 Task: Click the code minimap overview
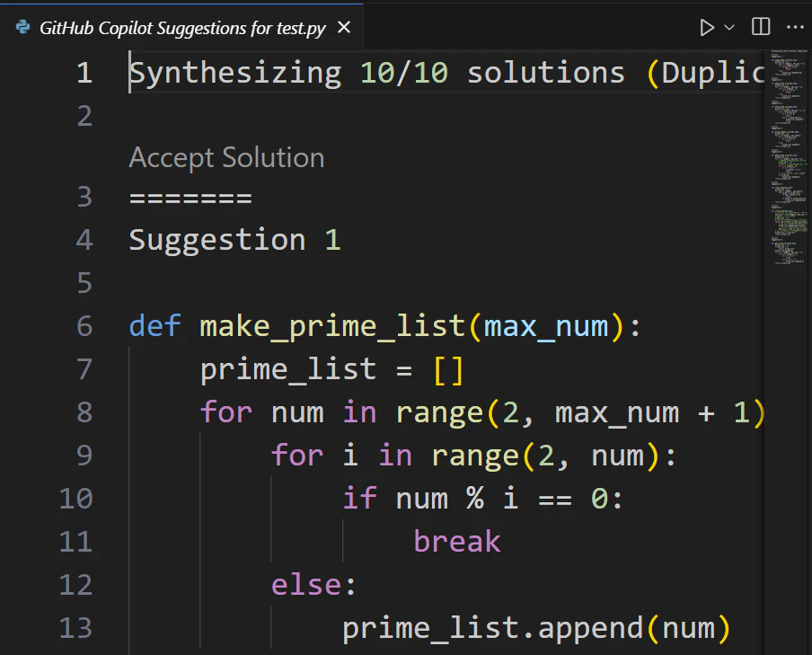coord(788,157)
